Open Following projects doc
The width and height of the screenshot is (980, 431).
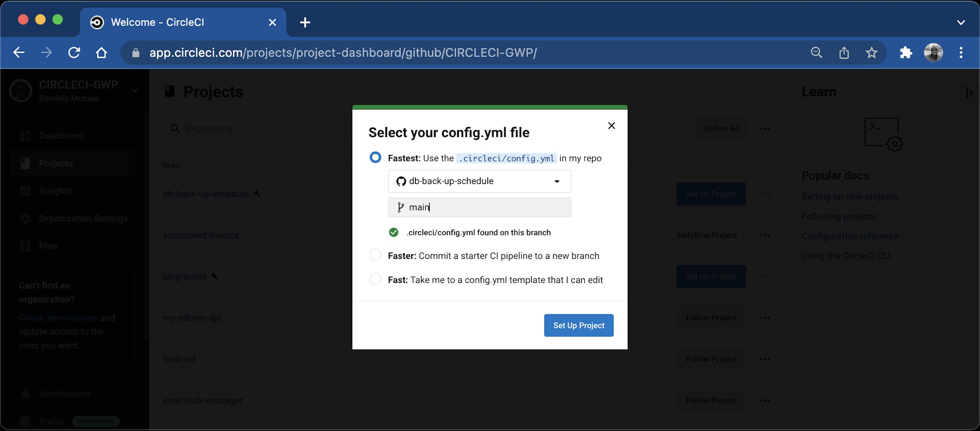[839, 216]
